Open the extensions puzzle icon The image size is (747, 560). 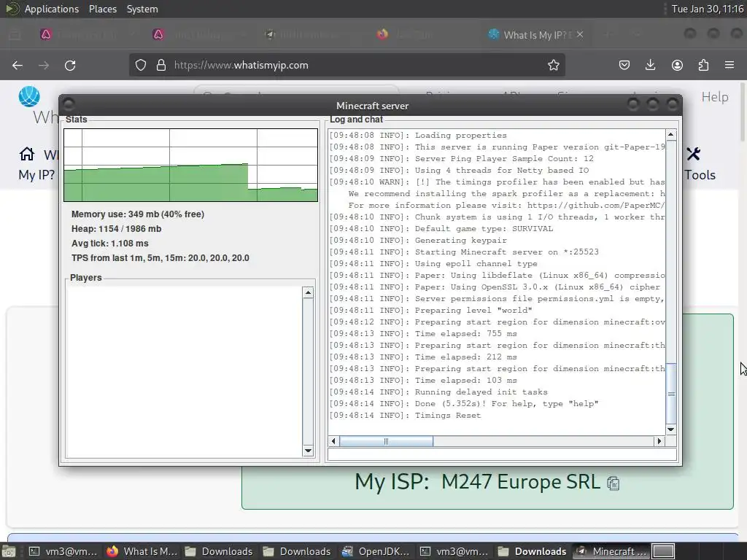[x=703, y=65]
